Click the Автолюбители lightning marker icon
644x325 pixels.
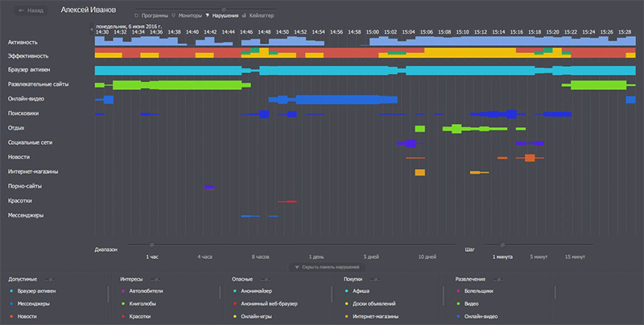(x=123, y=291)
